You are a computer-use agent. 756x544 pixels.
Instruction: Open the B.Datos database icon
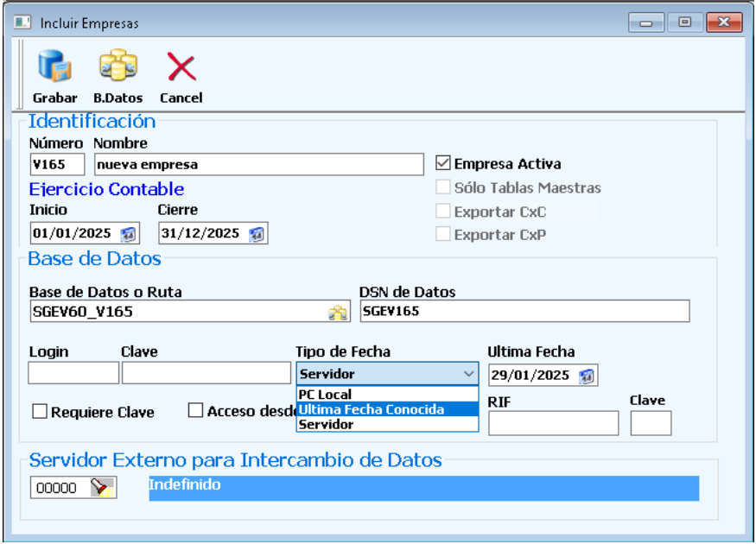click(118, 67)
